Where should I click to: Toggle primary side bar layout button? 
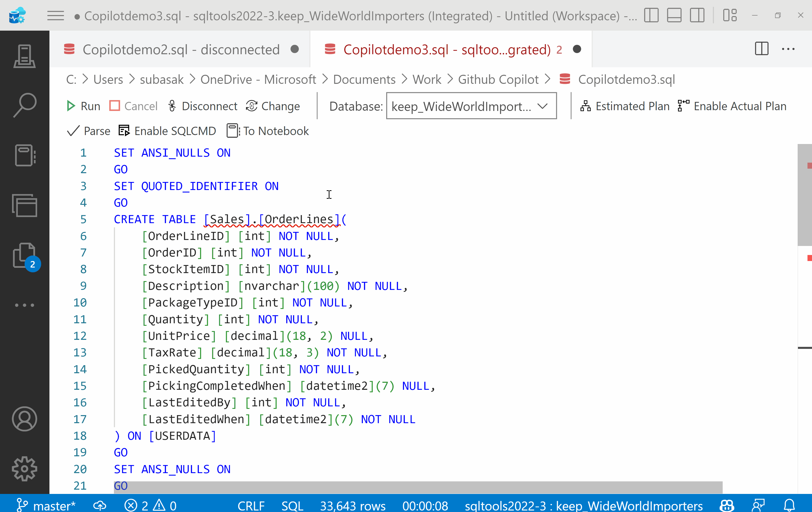point(651,16)
